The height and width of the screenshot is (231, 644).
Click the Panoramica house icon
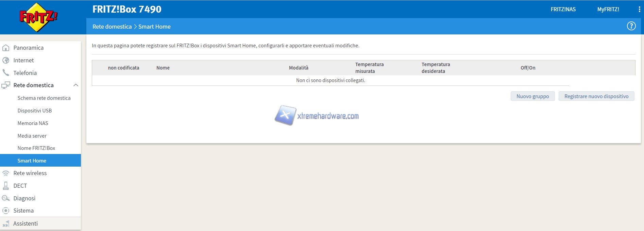pyautogui.click(x=6, y=48)
